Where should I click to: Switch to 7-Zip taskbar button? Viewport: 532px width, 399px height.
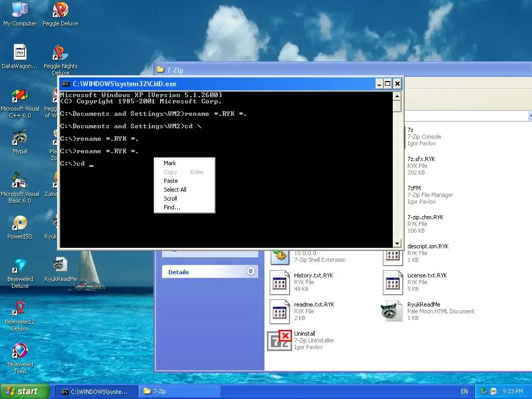tap(180, 392)
